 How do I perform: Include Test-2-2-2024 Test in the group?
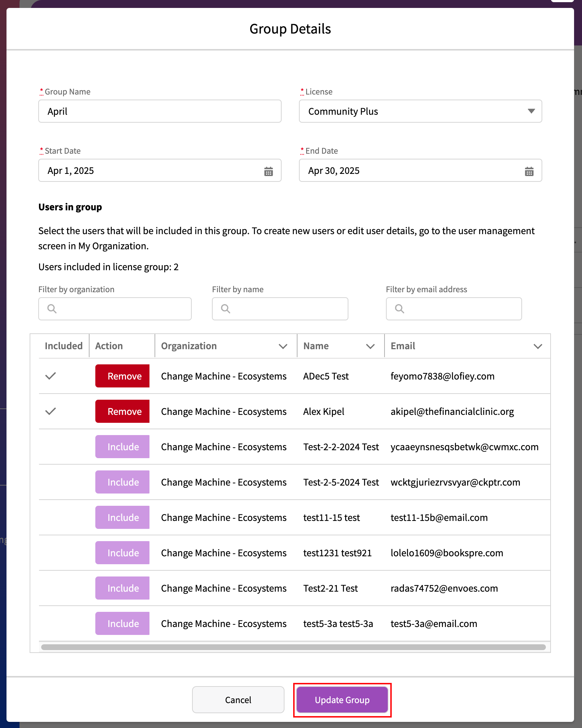pos(122,447)
